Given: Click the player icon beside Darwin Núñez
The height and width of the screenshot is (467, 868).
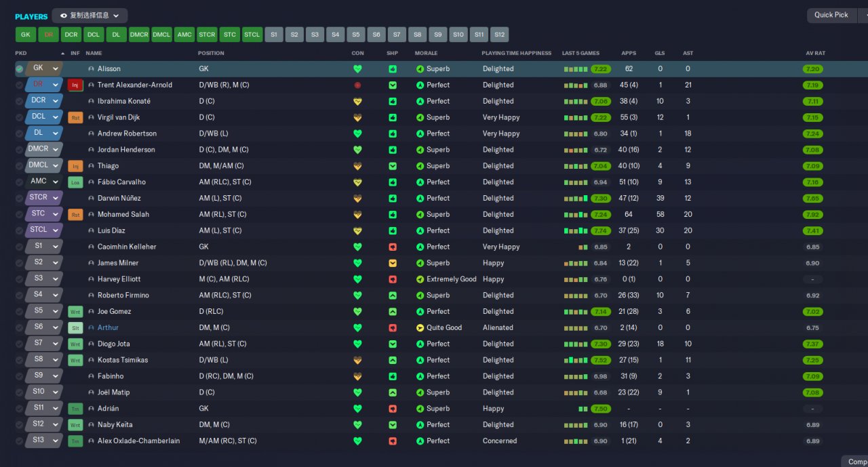Looking at the screenshot, I should pyautogui.click(x=92, y=199).
